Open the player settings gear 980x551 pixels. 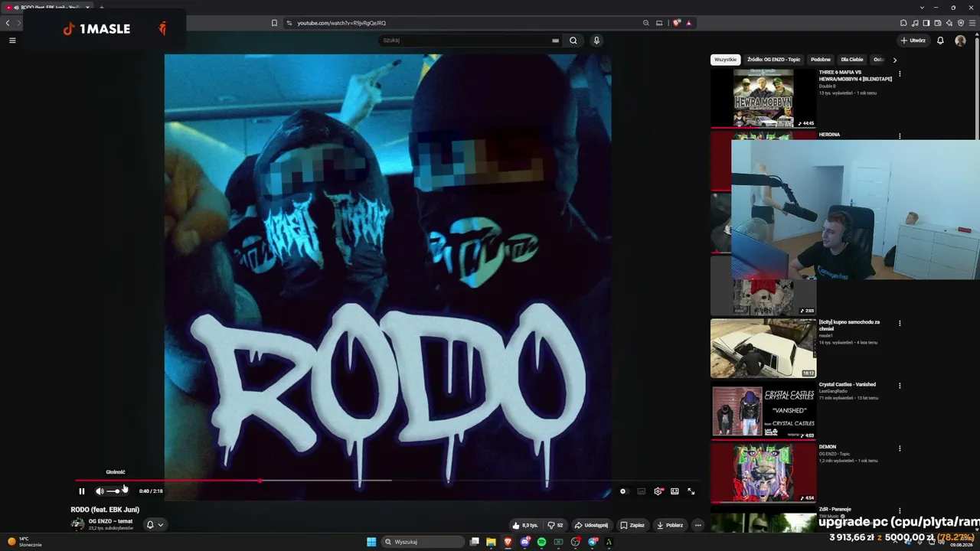click(x=658, y=491)
